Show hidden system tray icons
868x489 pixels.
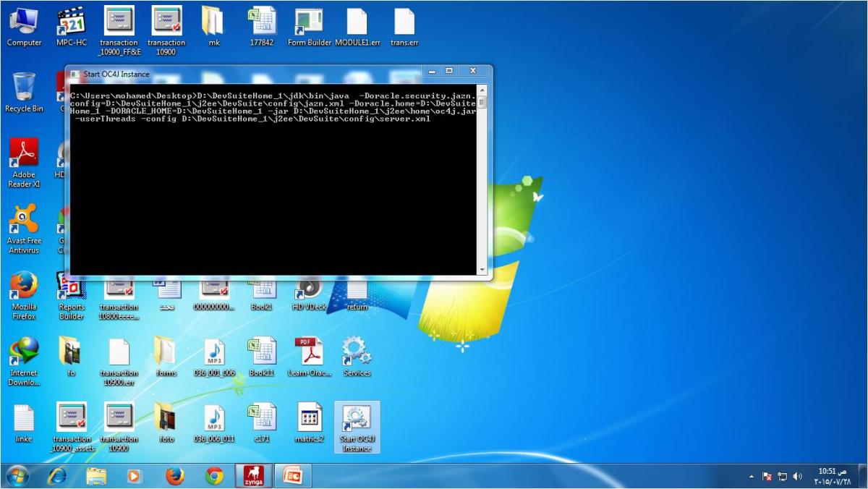[751, 477]
